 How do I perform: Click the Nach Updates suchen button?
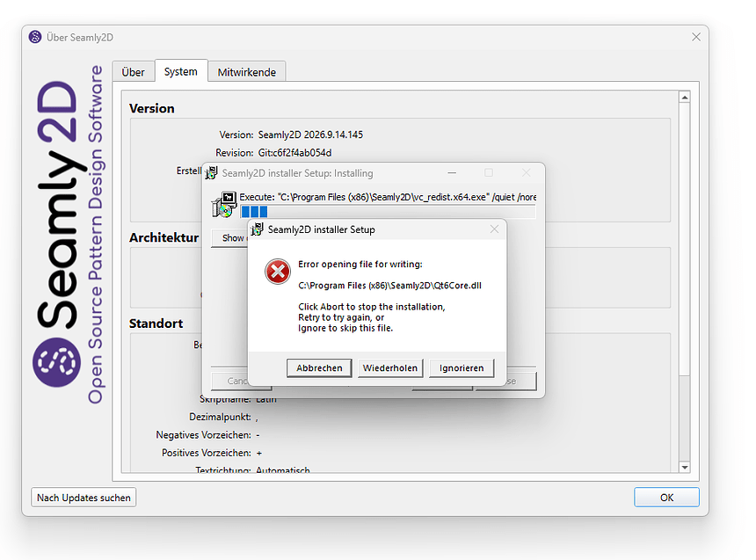click(84, 498)
